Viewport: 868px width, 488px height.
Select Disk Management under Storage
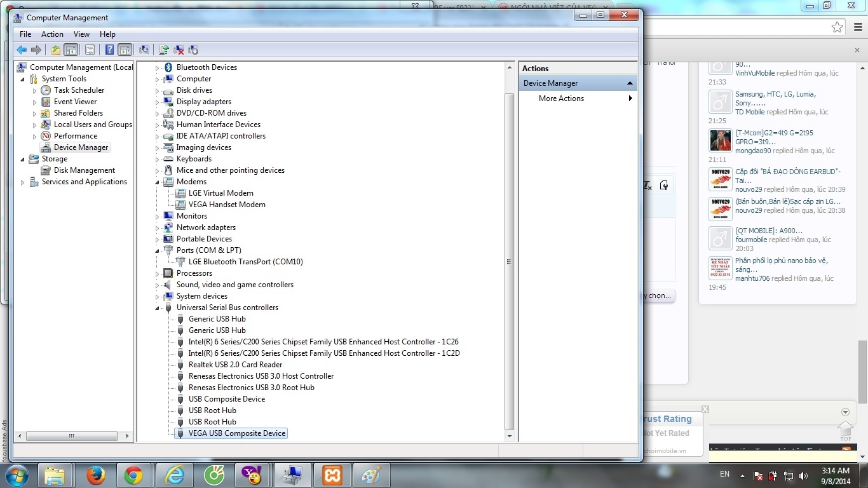[x=84, y=170]
